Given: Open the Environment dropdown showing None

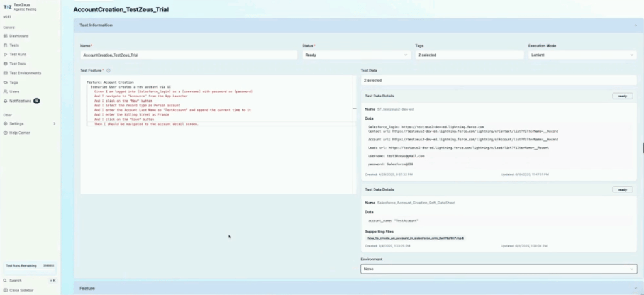Looking at the screenshot, I should [499, 269].
